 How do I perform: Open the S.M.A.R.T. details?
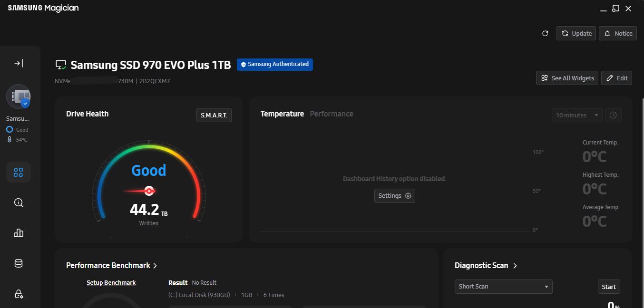point(214,115)
